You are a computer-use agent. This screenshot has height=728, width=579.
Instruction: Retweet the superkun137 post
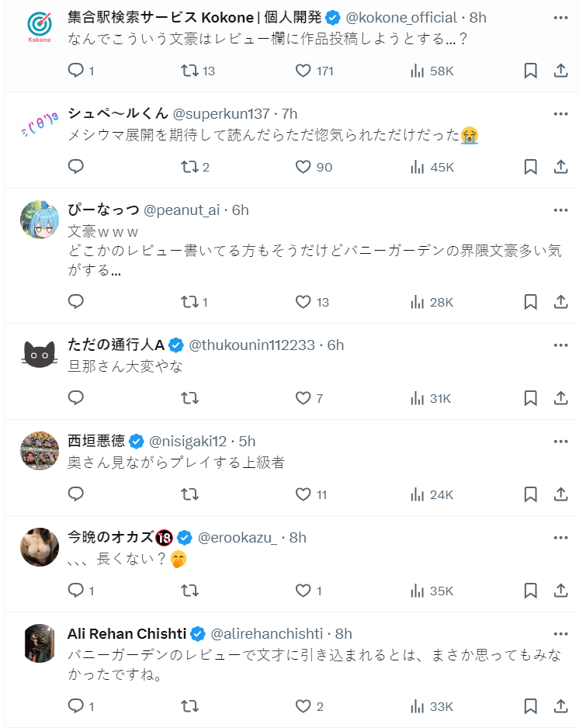click(x=189, y=167)
